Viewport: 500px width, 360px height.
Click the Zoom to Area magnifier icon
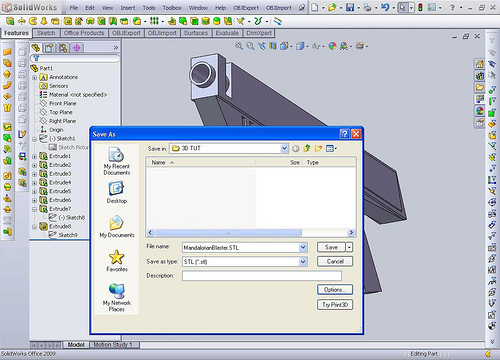coord(250,46)
